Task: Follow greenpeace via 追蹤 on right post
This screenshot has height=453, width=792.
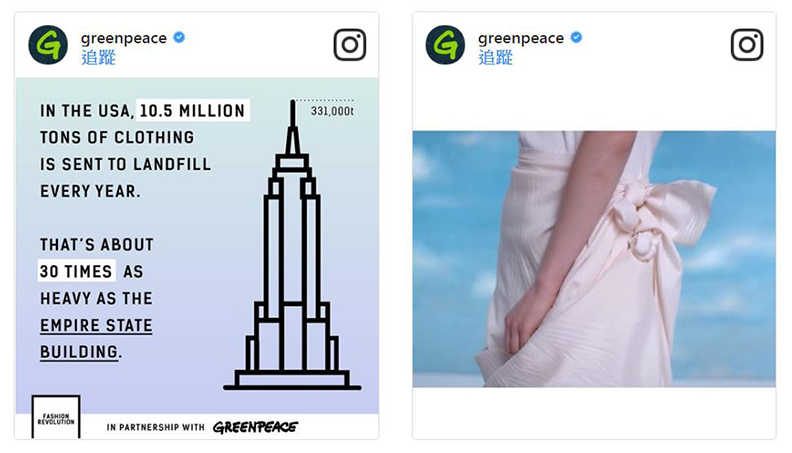Action: pyautogui.click(x=496, y=58)
